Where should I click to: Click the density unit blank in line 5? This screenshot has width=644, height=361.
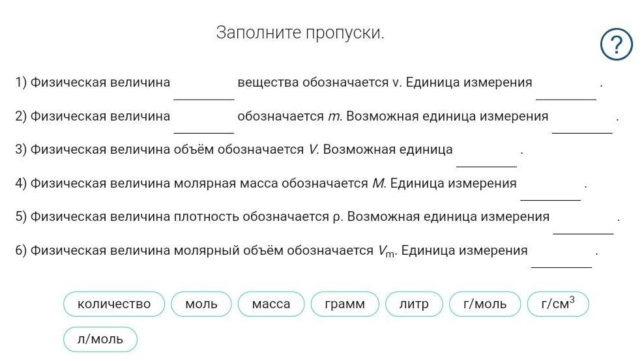[x=583, y=222]
